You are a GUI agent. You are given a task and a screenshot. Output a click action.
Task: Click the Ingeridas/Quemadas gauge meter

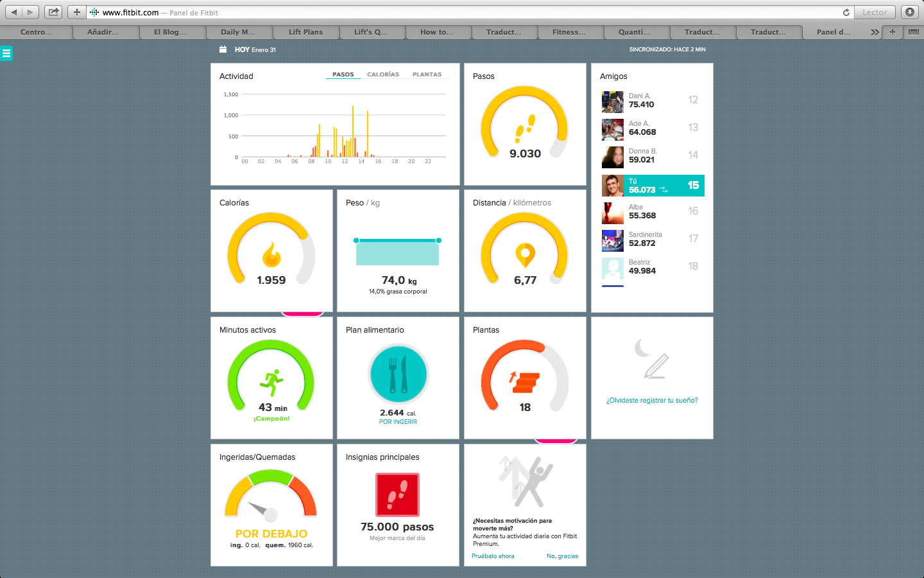[271, 496]
